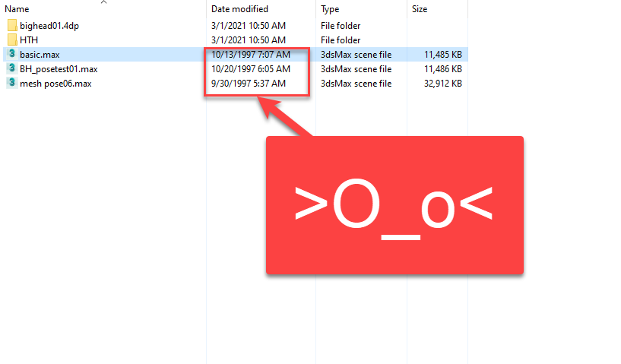Click 3dsMax scene file type for BH_posetest01.max
621x364 pixels.
tap(356, 69)
